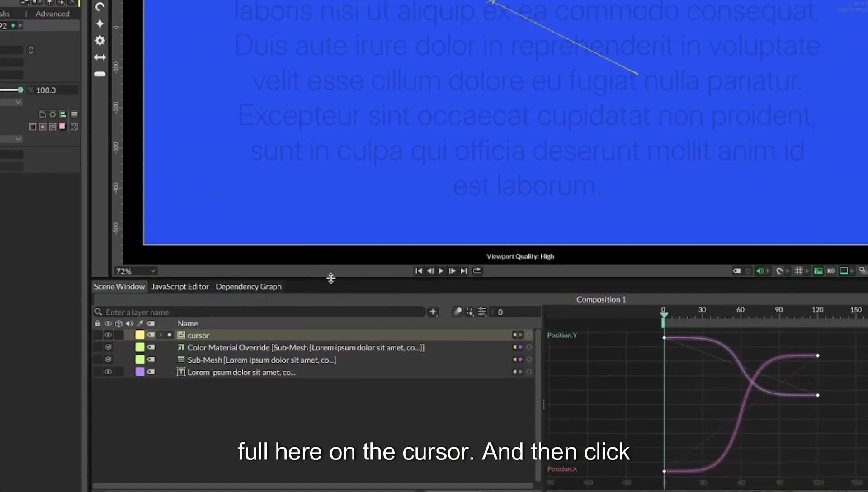Toggle check mark on Color Material Override row
Screen dimensions: 868x492
pos(108,347)
